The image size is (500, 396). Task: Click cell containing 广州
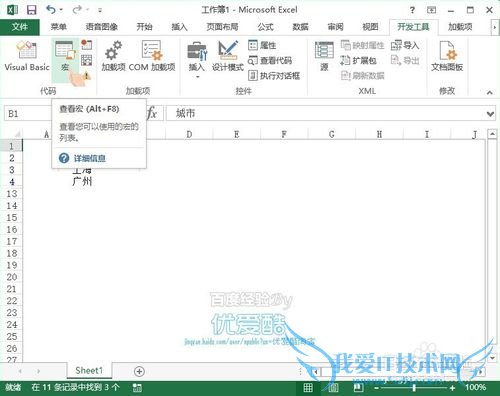(x=82, y=181)
